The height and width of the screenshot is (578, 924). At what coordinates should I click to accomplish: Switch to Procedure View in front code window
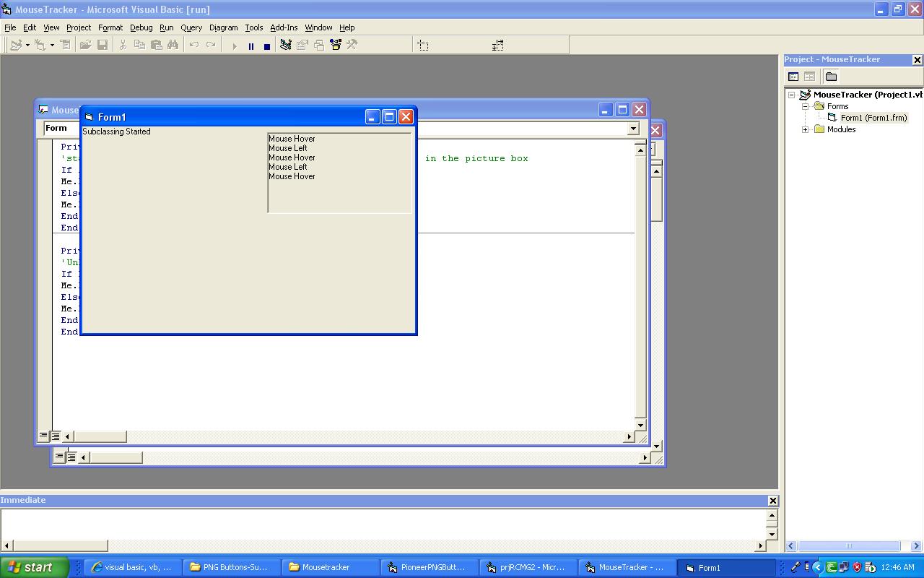[x=43, y=436]
